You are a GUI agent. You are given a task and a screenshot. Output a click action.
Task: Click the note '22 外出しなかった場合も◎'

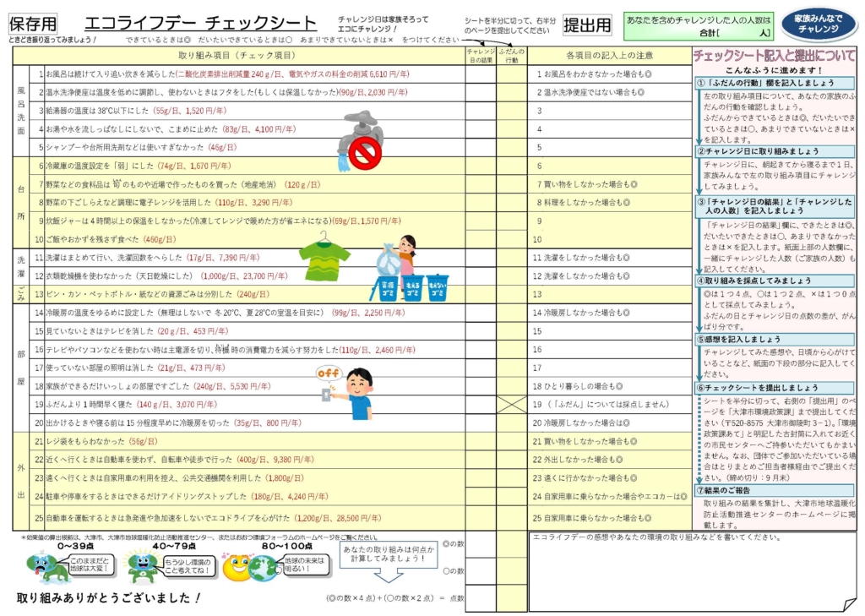tap(578, 460)
